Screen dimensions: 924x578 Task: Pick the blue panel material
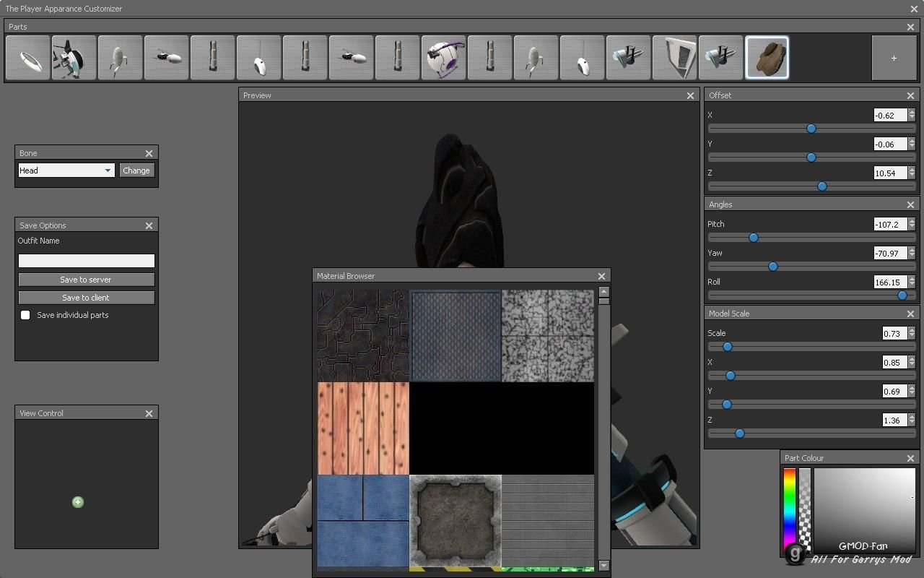363,521
